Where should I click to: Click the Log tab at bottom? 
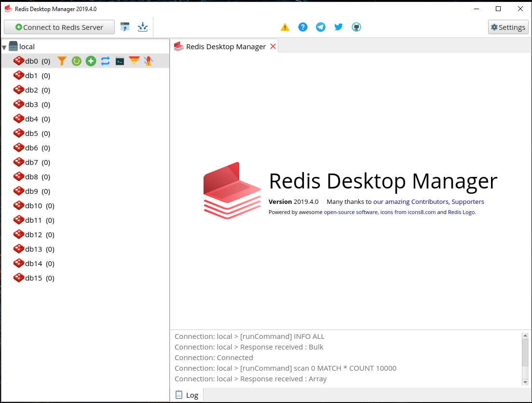click(187, 395)
